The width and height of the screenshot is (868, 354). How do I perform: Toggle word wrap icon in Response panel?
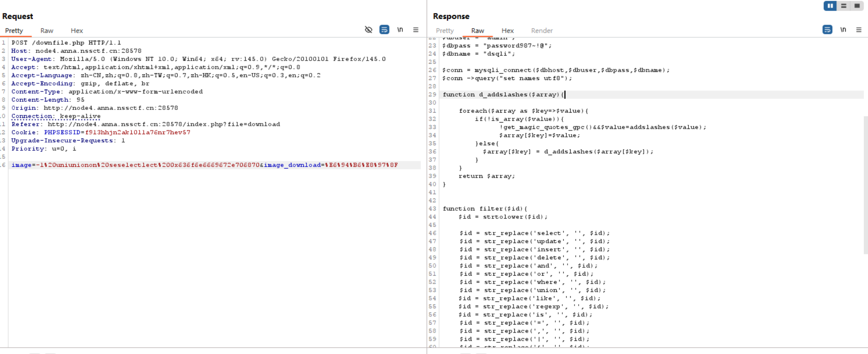click(x=827, y=30)
